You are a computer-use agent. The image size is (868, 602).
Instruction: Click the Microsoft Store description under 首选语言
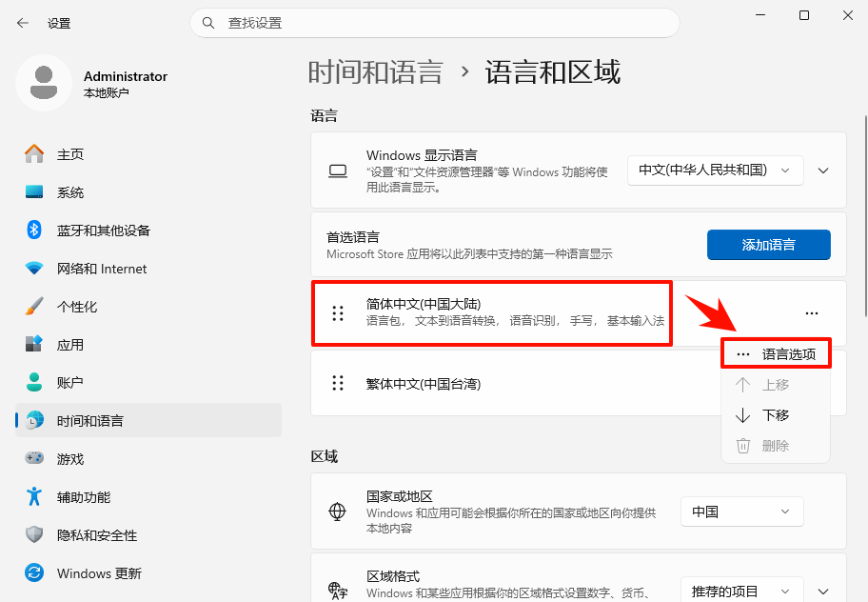[469, 254]
